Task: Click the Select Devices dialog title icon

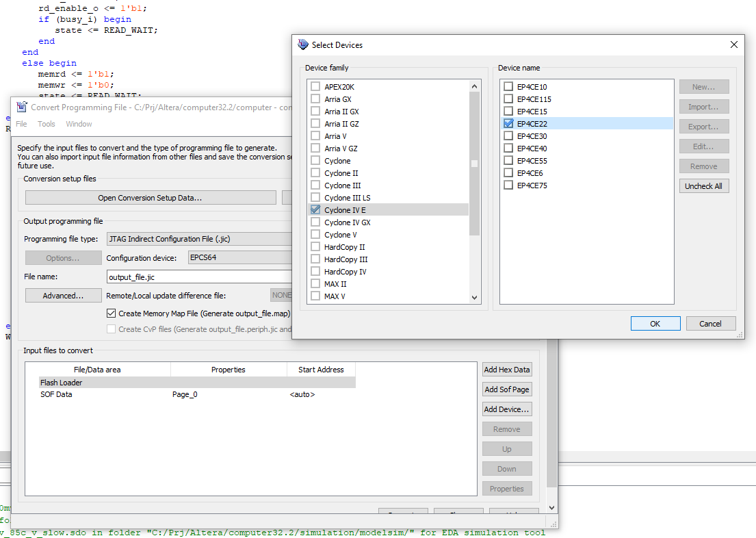Action: coord(303,44)
